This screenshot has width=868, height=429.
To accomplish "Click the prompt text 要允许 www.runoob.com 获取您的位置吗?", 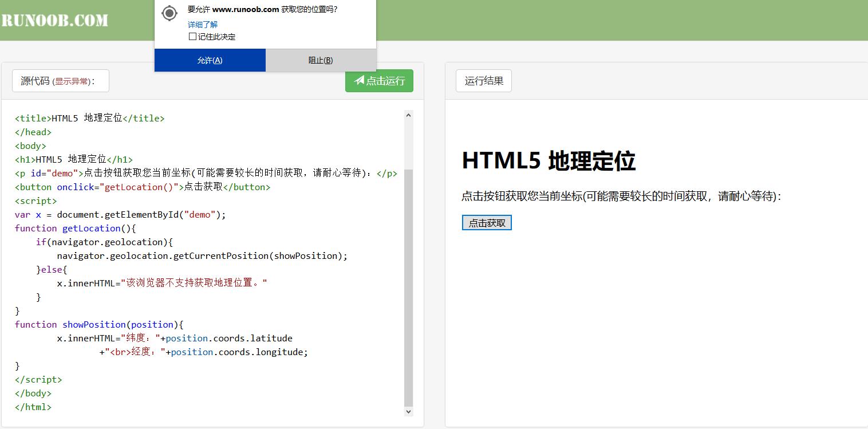I will tap(262, 9).
